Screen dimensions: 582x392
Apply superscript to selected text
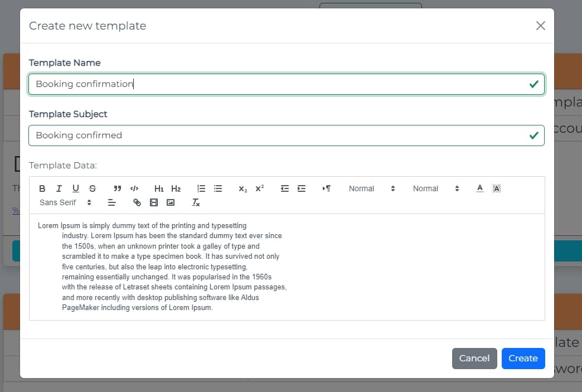pos(259,188)
